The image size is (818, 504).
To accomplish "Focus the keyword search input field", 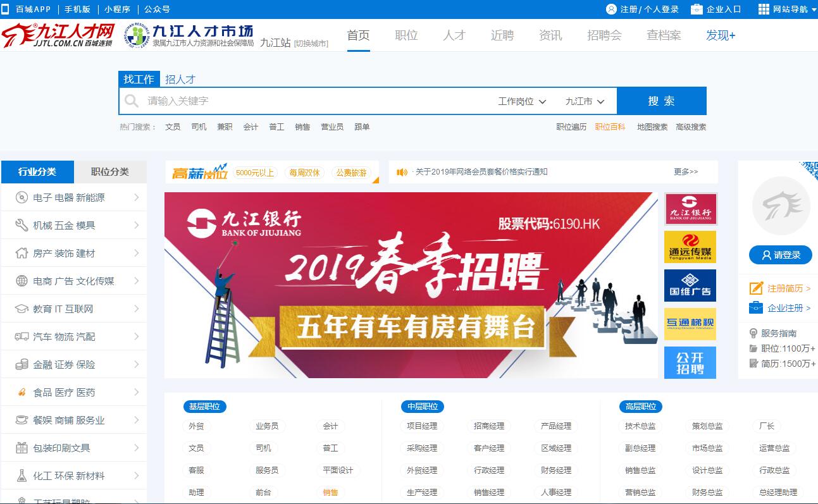I will tap(316, 101).
